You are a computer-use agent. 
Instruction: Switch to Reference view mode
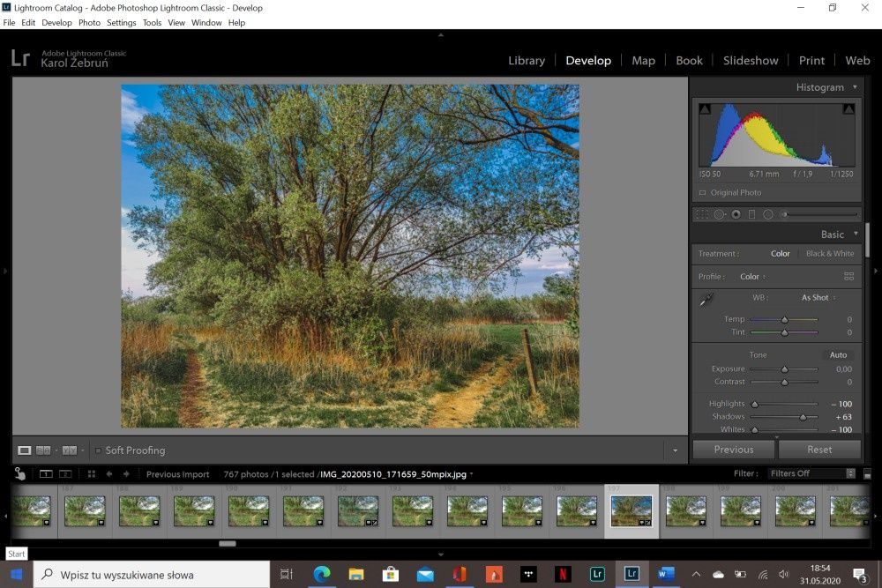point(43,450)
